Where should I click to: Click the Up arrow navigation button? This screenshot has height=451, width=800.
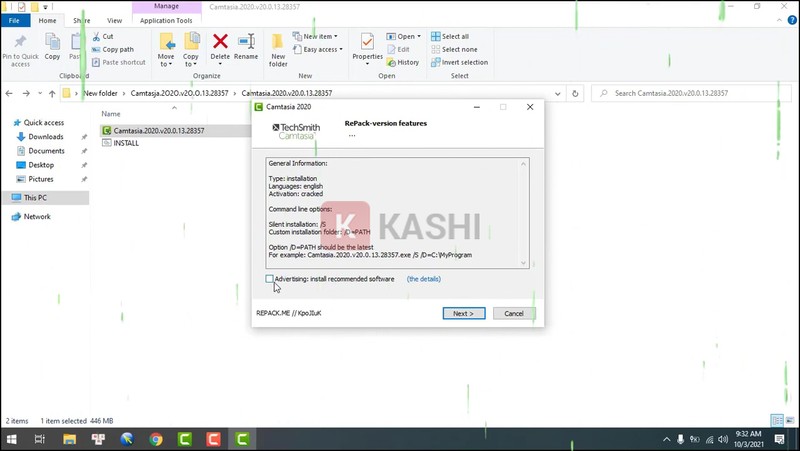[x=52, y=93]
